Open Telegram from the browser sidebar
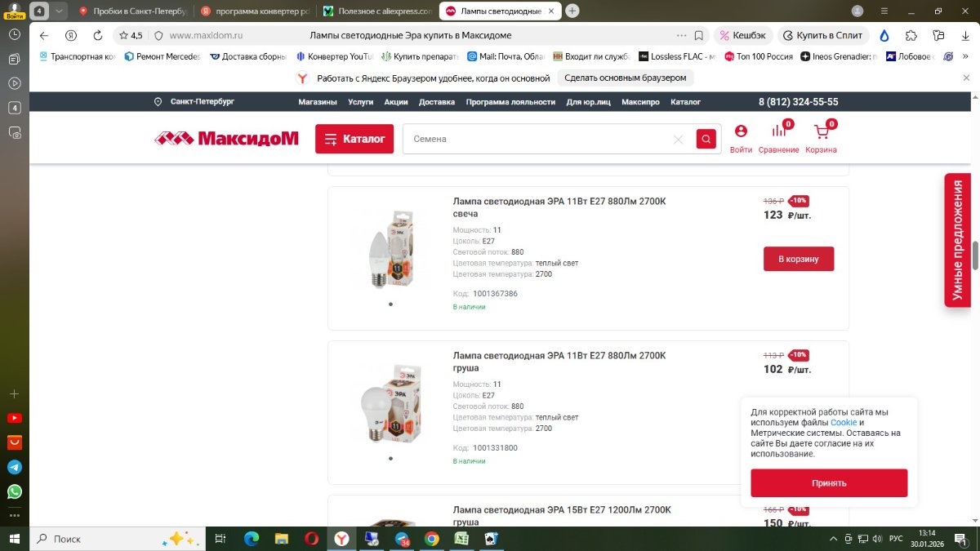980x551 pixels. pyautogui.click(x=14, y=468)
